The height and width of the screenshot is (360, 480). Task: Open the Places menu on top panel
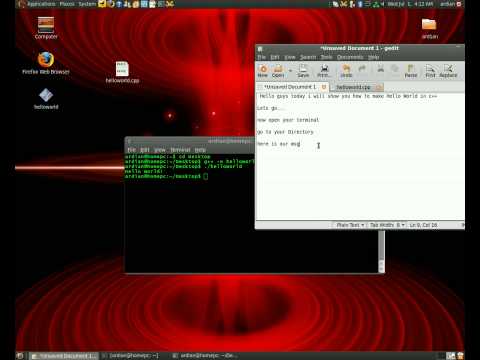pyautogui.click(x=67, y=4)
